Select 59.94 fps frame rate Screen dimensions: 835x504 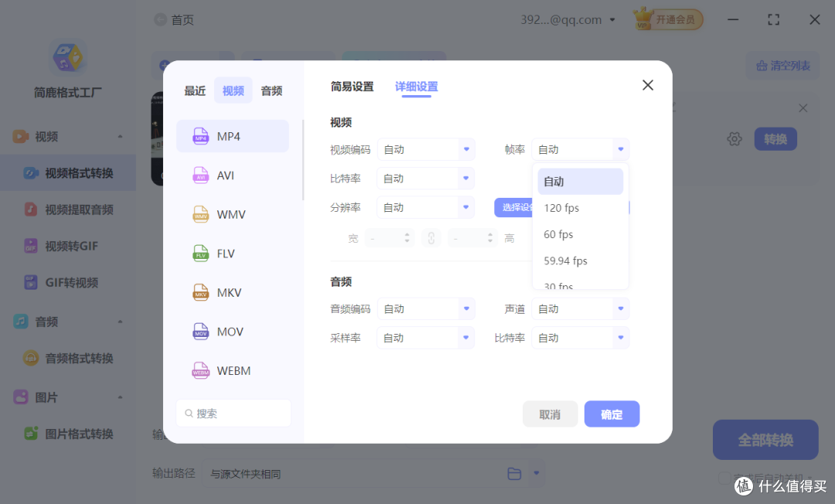[x=580, y=261]
